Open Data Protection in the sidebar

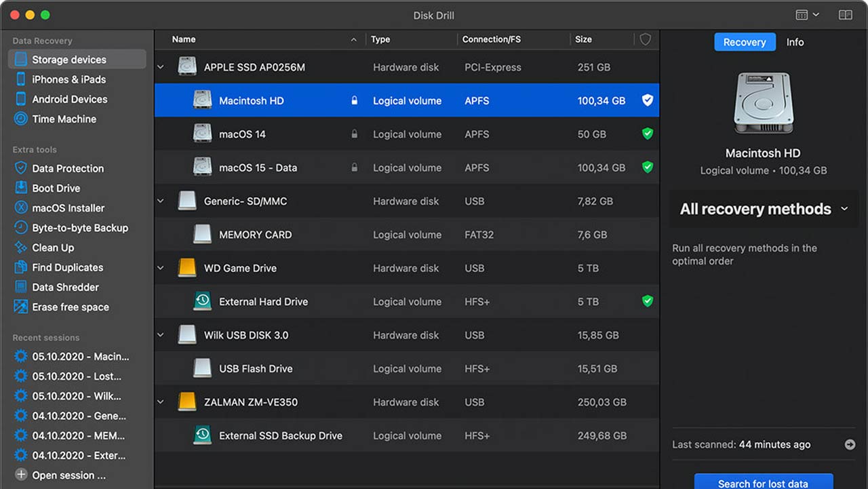tap(68, 168)
